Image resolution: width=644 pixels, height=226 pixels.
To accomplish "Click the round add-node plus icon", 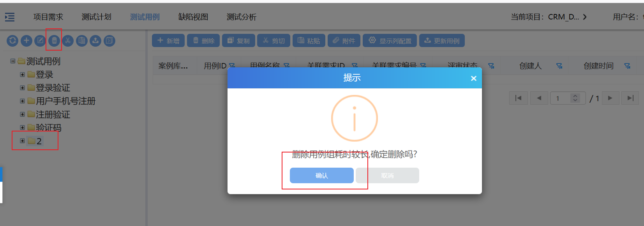I will tap(26, 40).
